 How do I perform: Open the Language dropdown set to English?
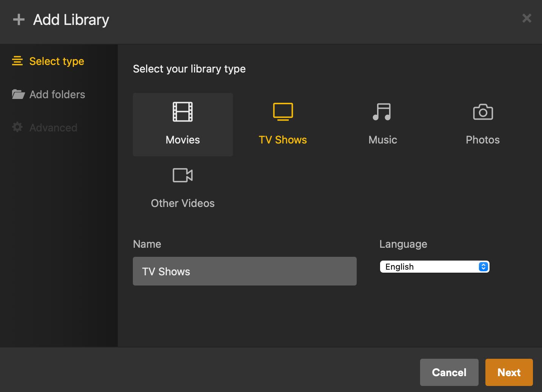pos(435,267)
